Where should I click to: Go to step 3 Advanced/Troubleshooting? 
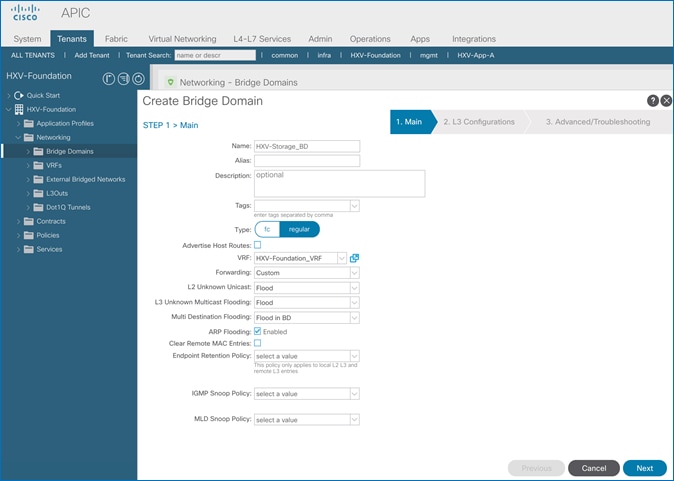(598, 122)
